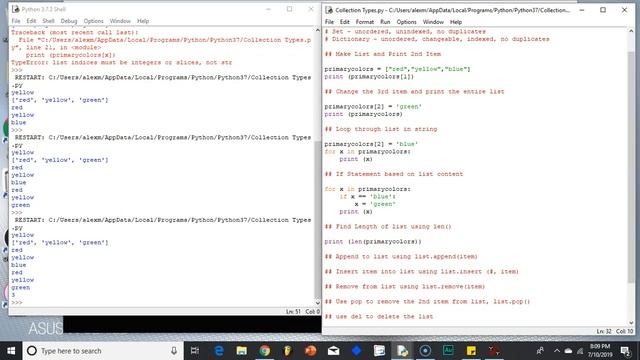Launch Microsoft Edge from the taskbar
This screenshot has height=360, width=640.
point(219,351)
